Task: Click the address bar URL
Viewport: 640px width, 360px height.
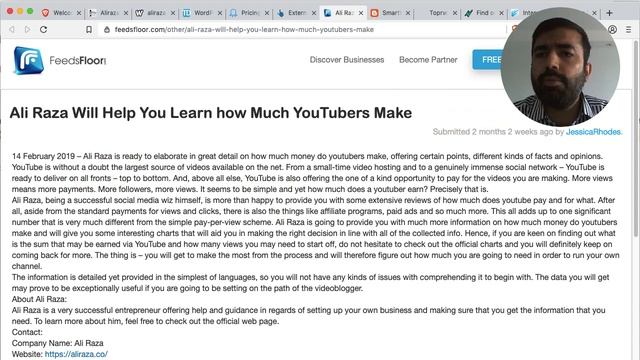Action: point(244,29)
